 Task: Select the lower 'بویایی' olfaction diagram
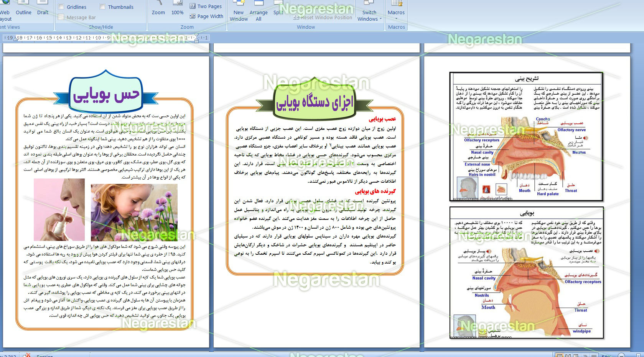[526, 273]
